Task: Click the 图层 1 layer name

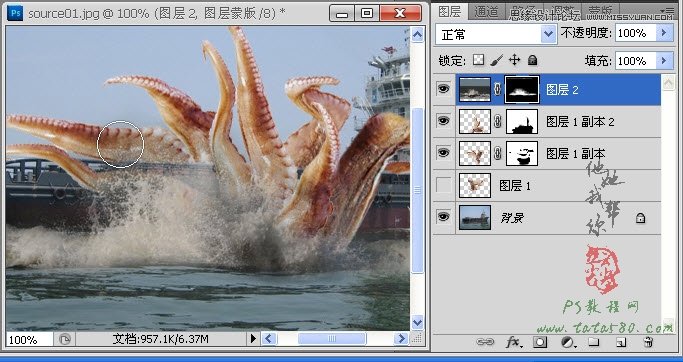Action: pyautogui.click(x=515, y=186)
